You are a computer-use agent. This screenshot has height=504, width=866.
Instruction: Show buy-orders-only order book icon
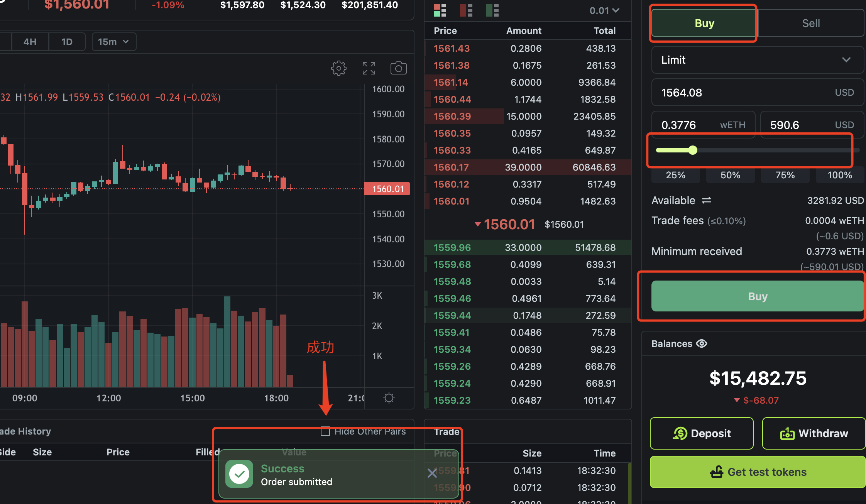(x=492, y=10)
